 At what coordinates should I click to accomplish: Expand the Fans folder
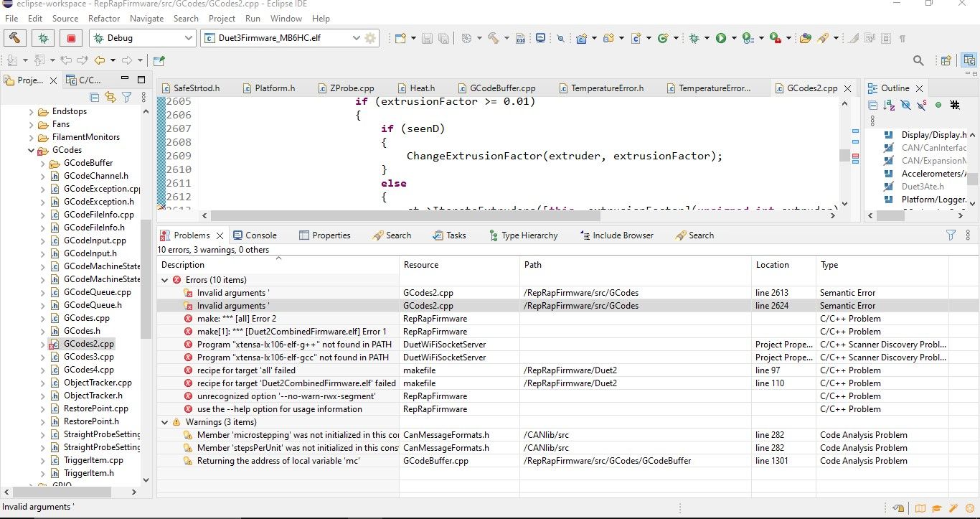pyautogui.click(x=31, y=124)
